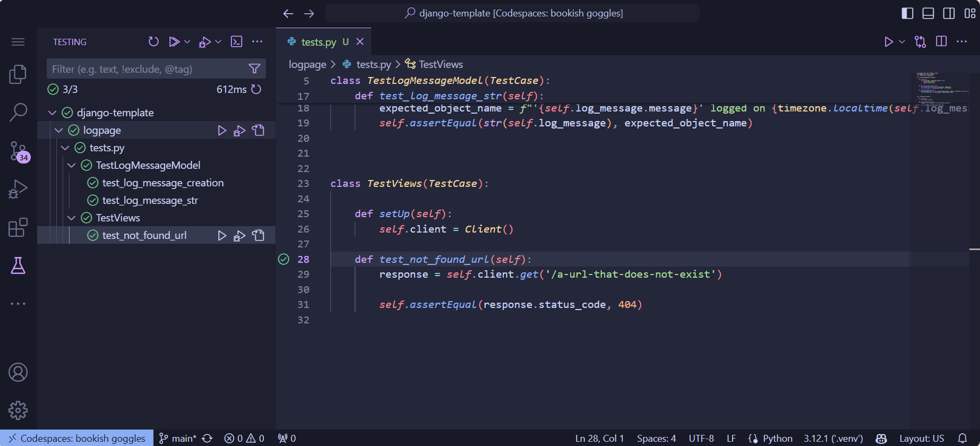Open the dropdown next to Debug Tests
980x446 pixels.
click(x=218, y=42)
